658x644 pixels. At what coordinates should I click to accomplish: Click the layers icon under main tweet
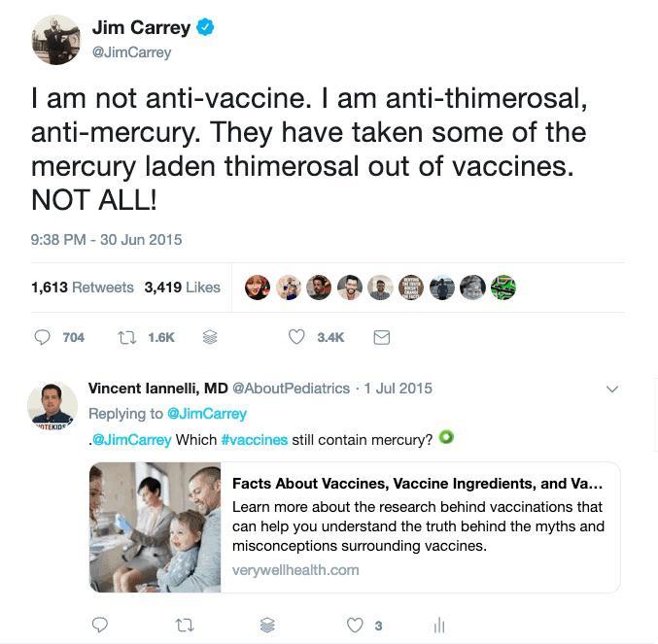click(209, 337)
